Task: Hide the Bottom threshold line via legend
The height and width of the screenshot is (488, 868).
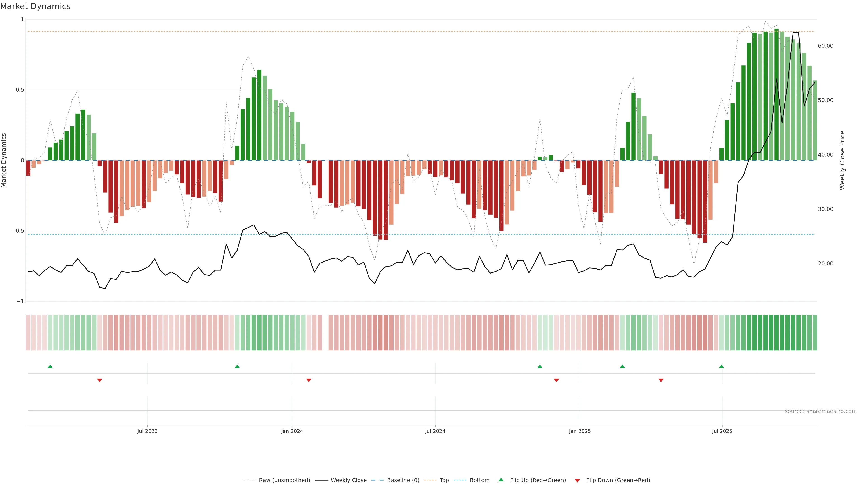Action: [x=479, y=480]
